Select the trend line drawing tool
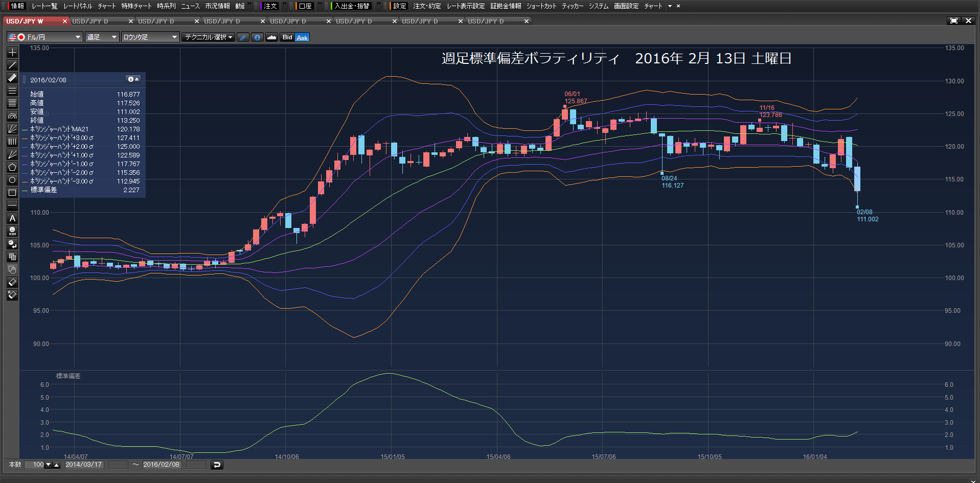The width and height of the screenshot is (980, 483). point(12,65)
